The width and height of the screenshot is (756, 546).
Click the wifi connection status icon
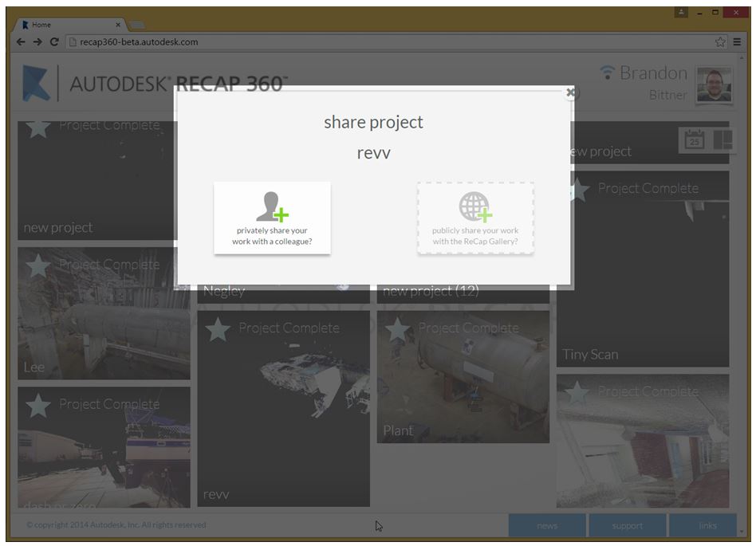coord(608,73)
